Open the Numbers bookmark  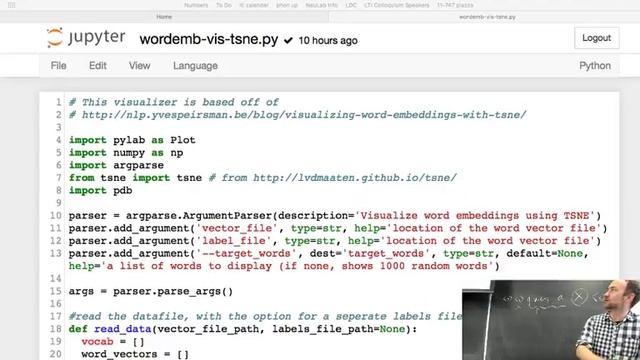click(x=196, y=5)
